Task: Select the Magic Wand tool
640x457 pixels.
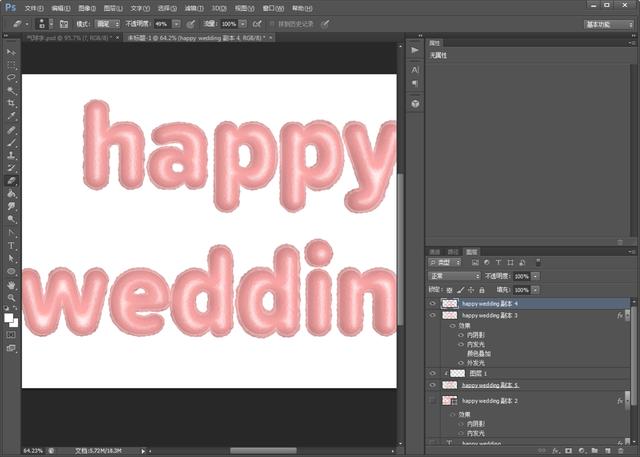Action: pyautogui.click(x=11, y=90)
